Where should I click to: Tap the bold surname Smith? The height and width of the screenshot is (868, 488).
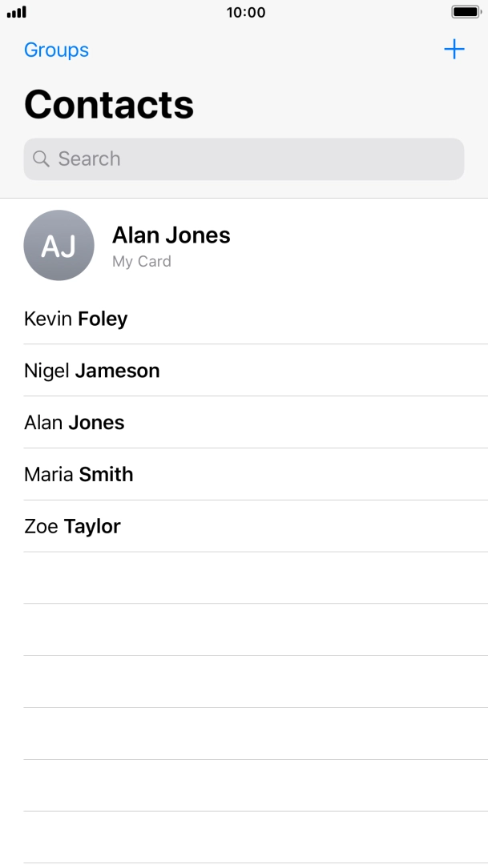click(106, 474)
